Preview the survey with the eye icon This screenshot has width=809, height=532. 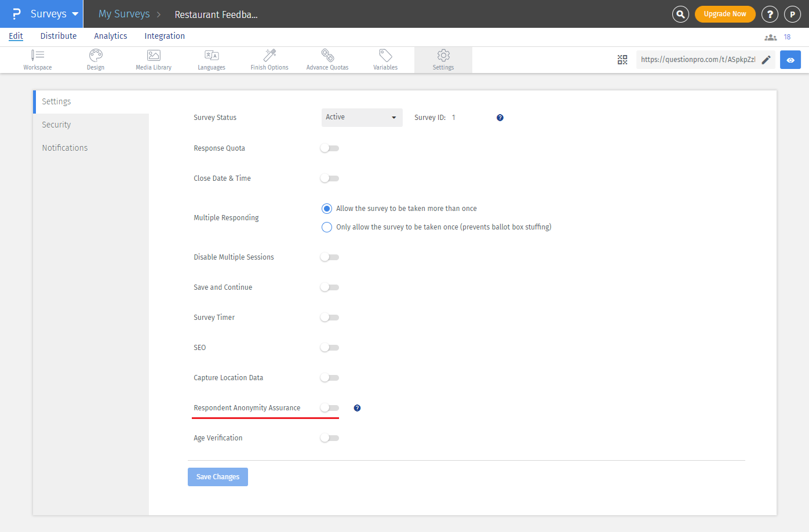790,59
